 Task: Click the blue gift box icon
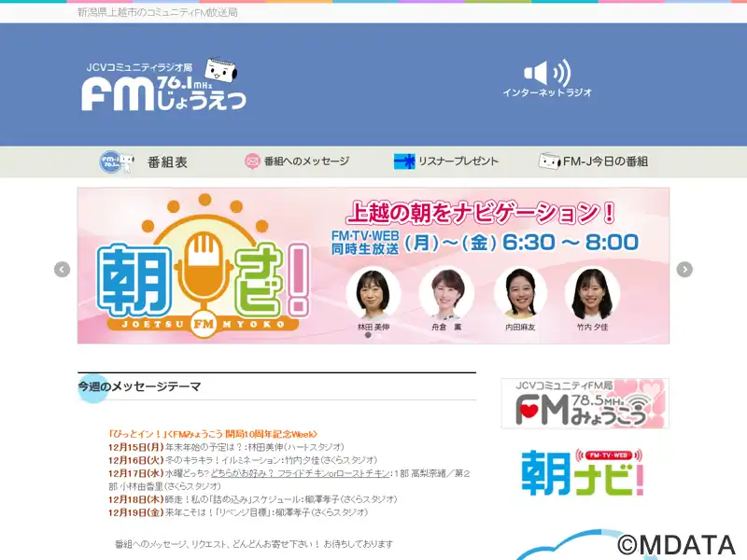(x=404, y=161)
